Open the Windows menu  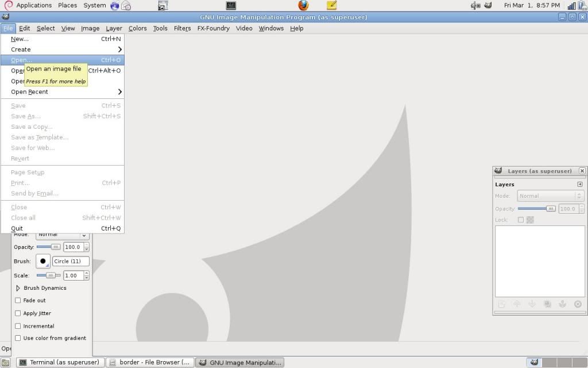click(x=271, y=28)
